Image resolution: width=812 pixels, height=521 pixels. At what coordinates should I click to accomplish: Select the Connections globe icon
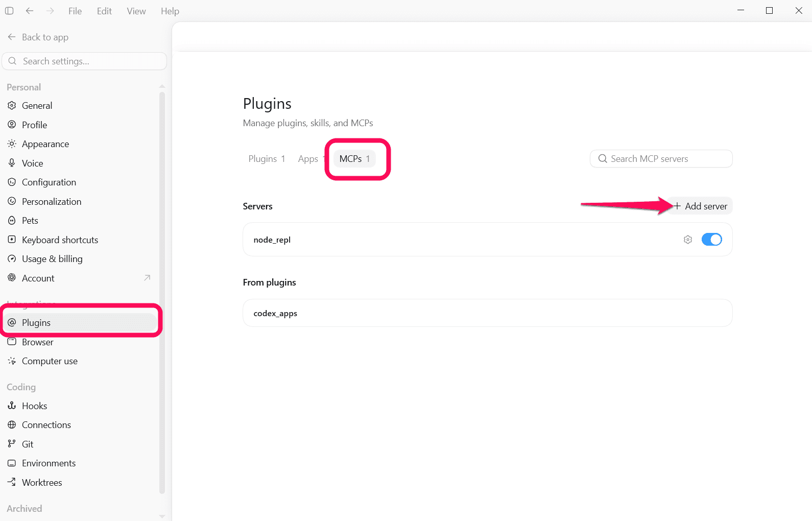coord(12,425)
